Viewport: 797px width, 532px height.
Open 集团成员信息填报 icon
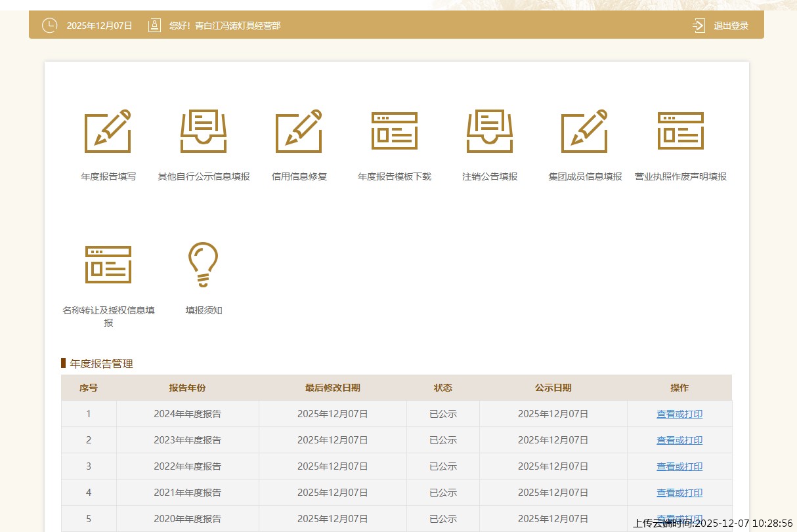pyautogui.click(x=584, y=131)
